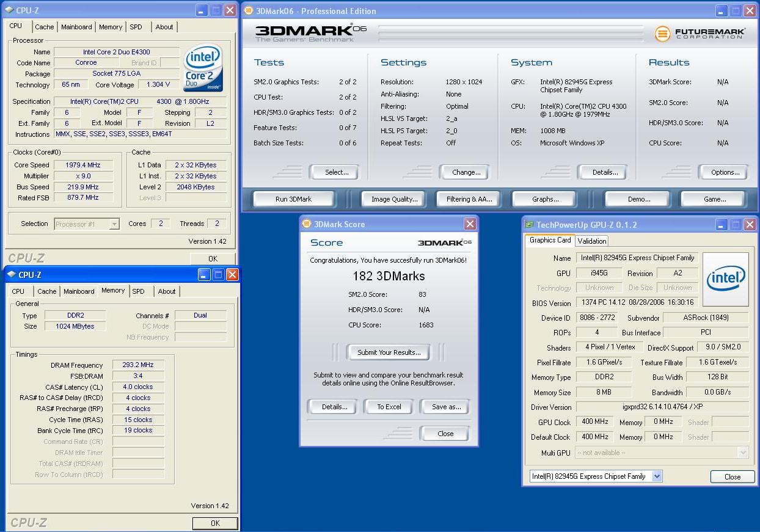Viewport: 760px width, 532px height.
Task: Click the 3DMark06 title bar icon
Action: tap(249, 10)
